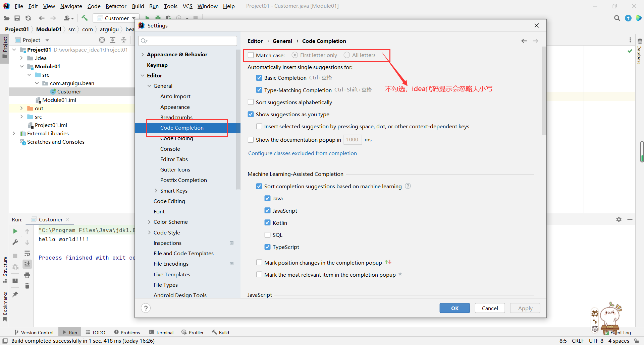Open the build hammer icon in toolbar

pos(85,18)
